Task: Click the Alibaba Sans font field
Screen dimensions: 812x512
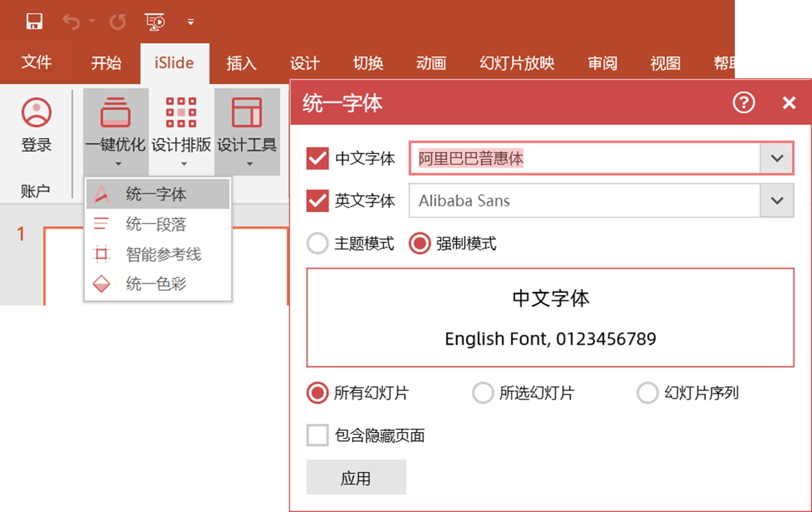Action: tap(585, 201)
